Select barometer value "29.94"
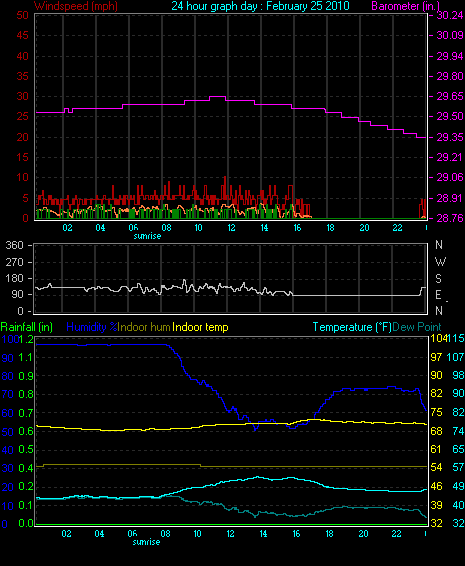 [450, 56]
